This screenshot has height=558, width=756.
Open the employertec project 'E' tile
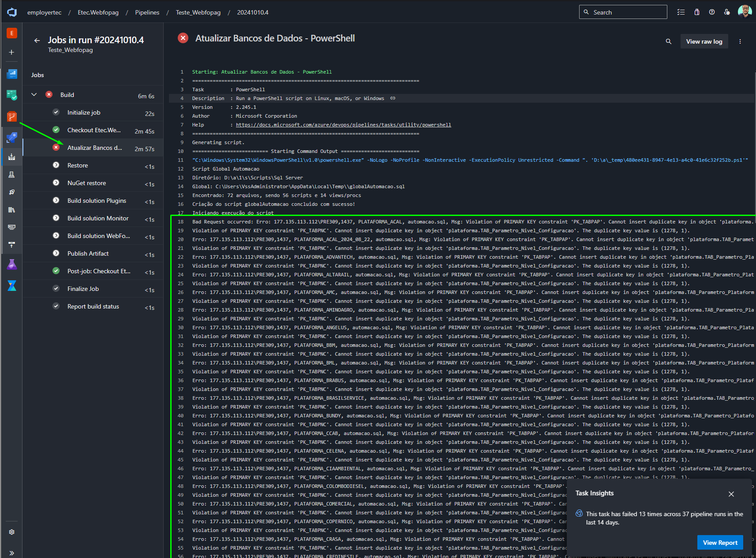coord(12,33)
